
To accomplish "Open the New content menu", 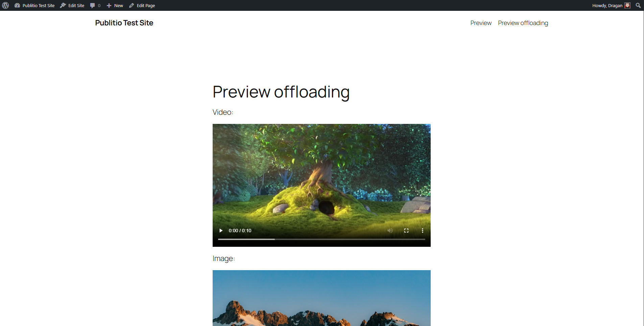I will pos(115,5).
